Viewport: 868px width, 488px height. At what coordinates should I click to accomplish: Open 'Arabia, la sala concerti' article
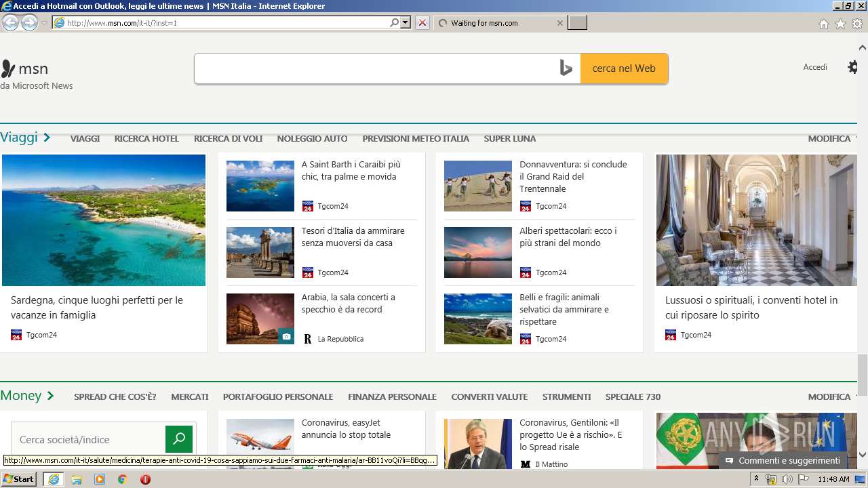click(348, 304)
